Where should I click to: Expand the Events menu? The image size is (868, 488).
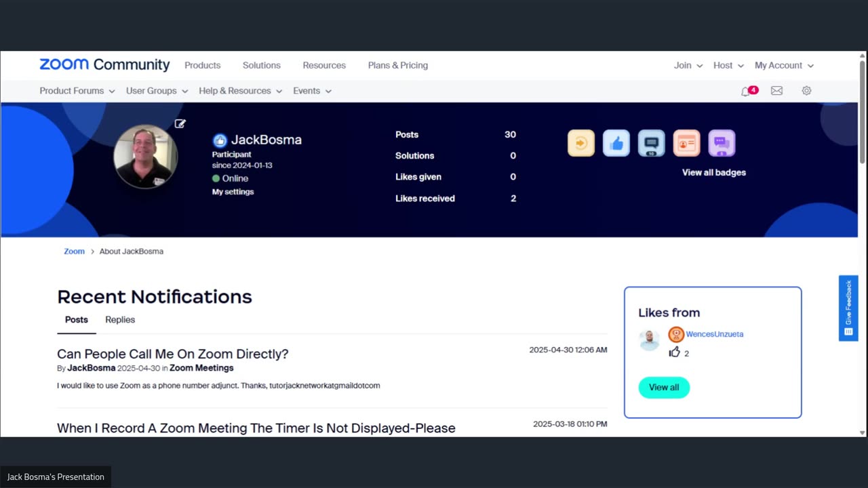pos(313,91)
